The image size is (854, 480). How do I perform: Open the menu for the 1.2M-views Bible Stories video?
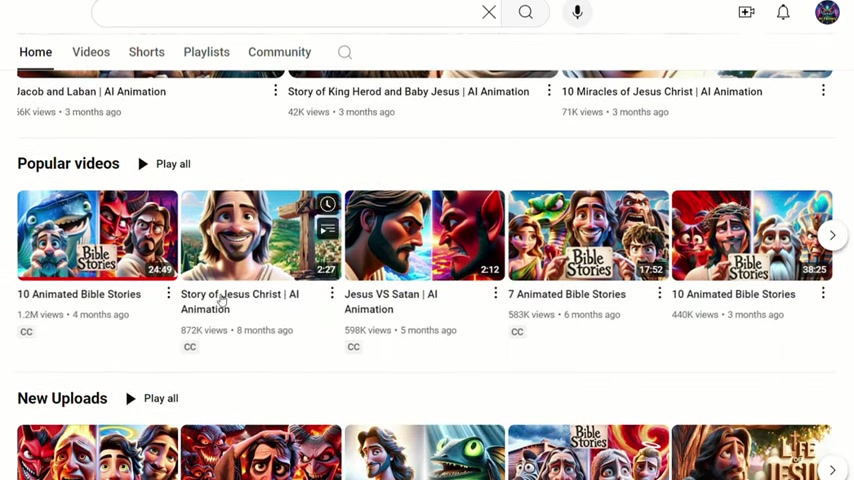click(168, 293)
